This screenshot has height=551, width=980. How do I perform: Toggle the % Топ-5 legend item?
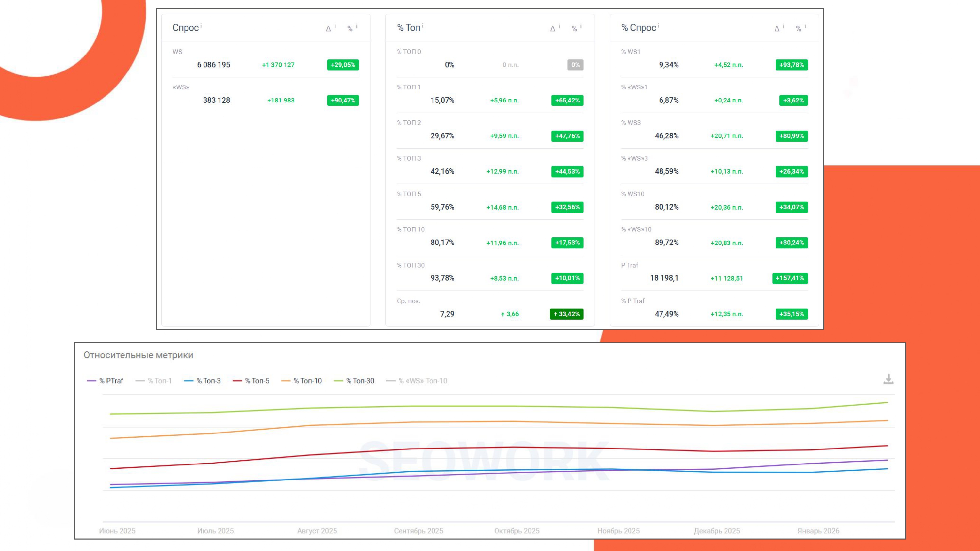tap(251, 381)
